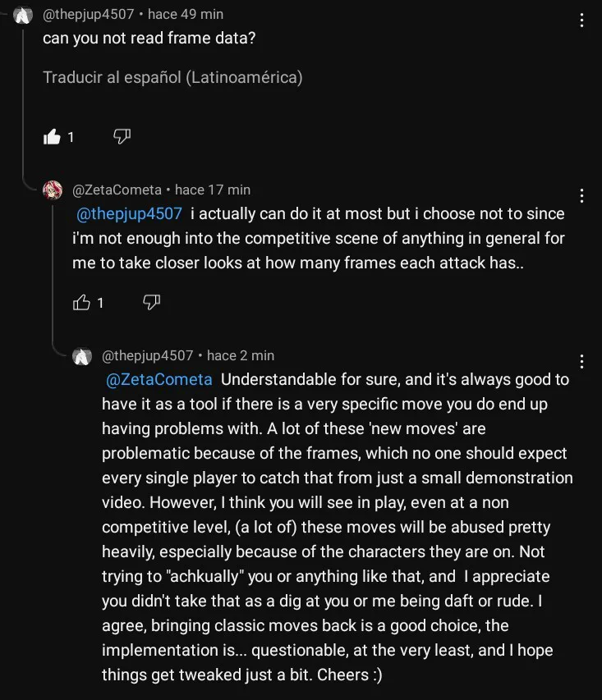Click the "hace 2 min" timestamp
Viewport: 602px width, 700px height.
coord(241,355)
